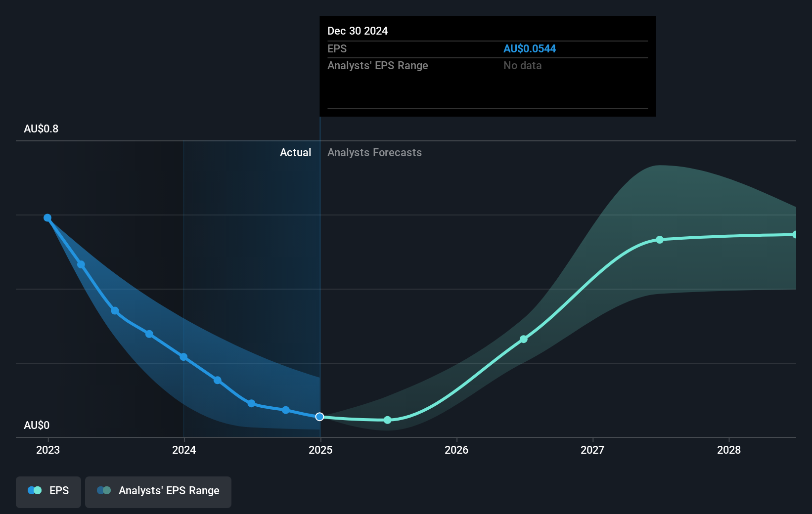The width and height of the screenshot is (812, 514).
Task: Click the 2024 x-axis label
Action: point(184,450)
